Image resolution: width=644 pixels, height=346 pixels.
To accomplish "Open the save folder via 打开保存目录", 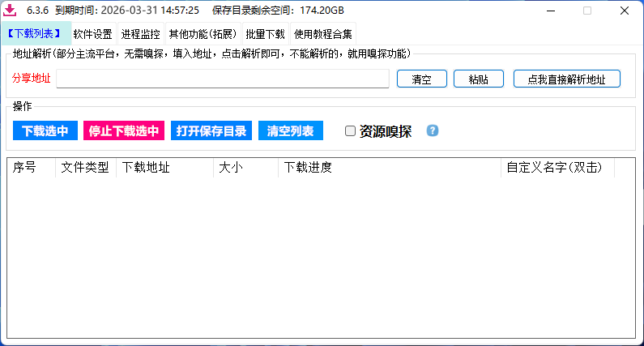I will pyautogui.click(x=211, y=130).
